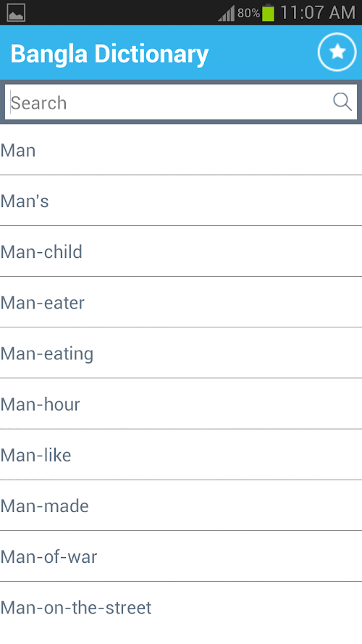Viewport: 362px width, 644px height.
Task: Open the Man-on-the-street entry
Action: (181, 607)
